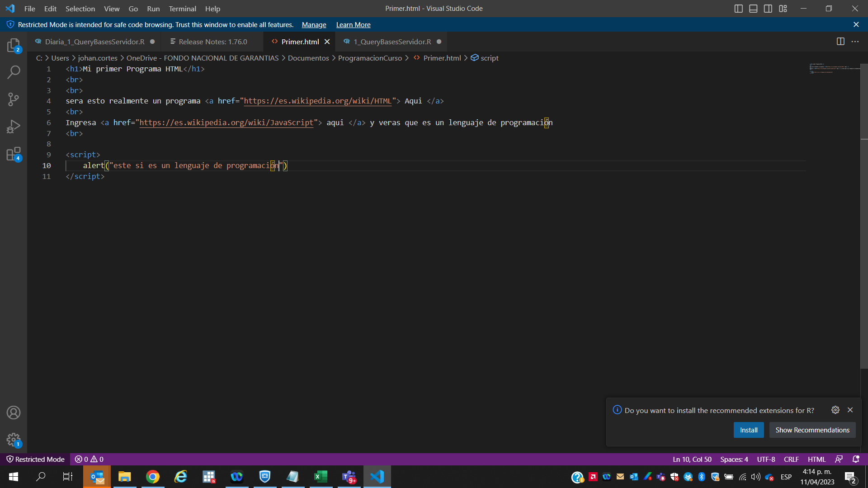The height and width of the screenshot is (488, 868).
Task: Open File Explorer from taskbar
Action: point(125,477)
